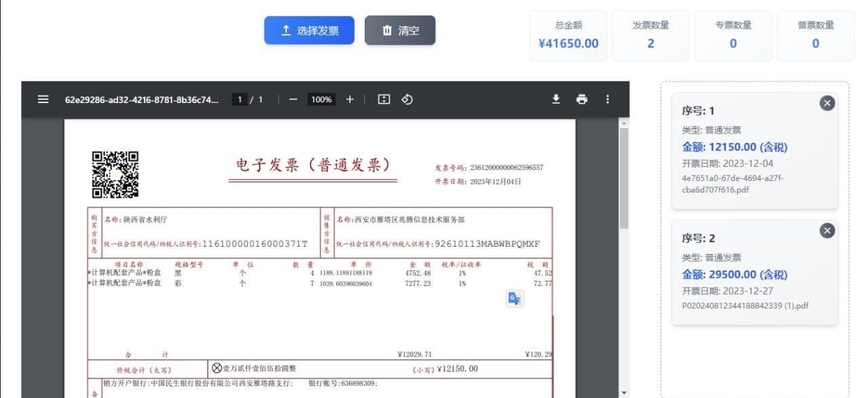Image resolution: width=868 pixels, height=398 pixels.
Task: Remove invoice card 序号 2
Action: (x=827, y=231)
